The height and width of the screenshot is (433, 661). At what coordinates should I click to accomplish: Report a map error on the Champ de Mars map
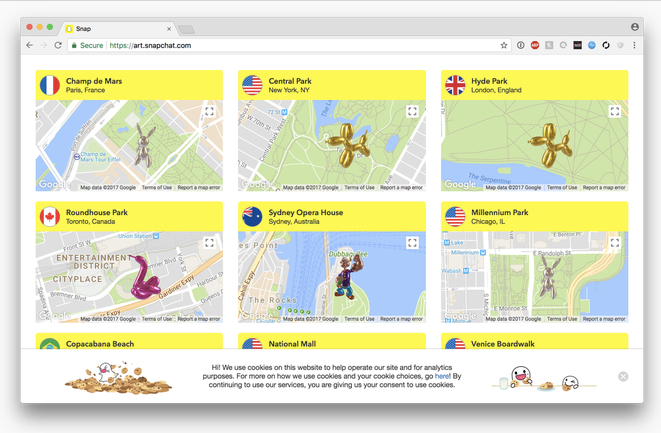coord(199,188)
